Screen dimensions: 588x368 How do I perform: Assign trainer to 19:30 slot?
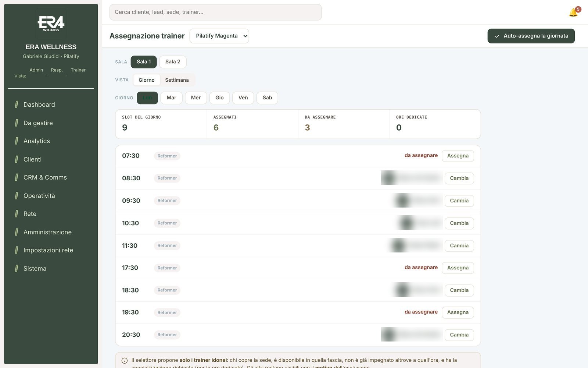pos(458,312)
